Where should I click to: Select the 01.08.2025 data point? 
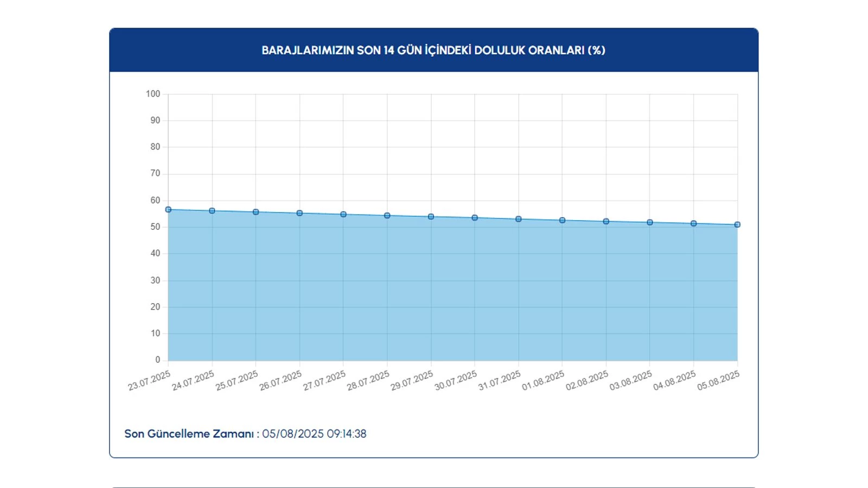click(562, 220)
